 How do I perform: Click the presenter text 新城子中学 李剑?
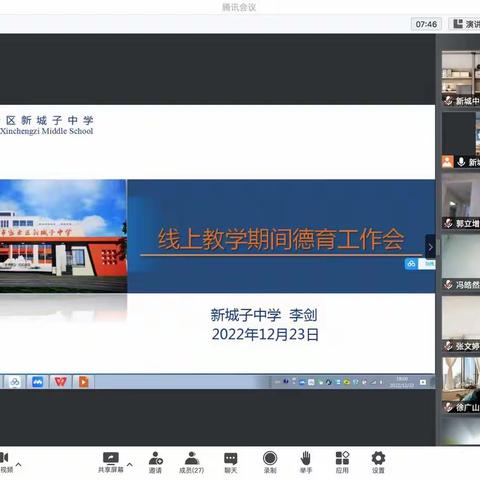click(264, 315)
